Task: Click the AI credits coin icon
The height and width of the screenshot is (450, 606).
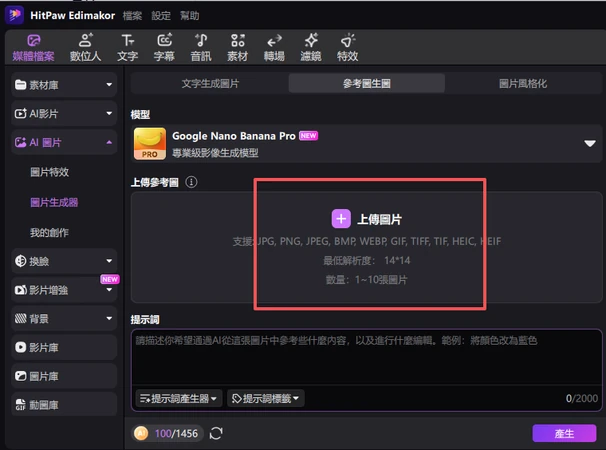Action: coord(141,433)
